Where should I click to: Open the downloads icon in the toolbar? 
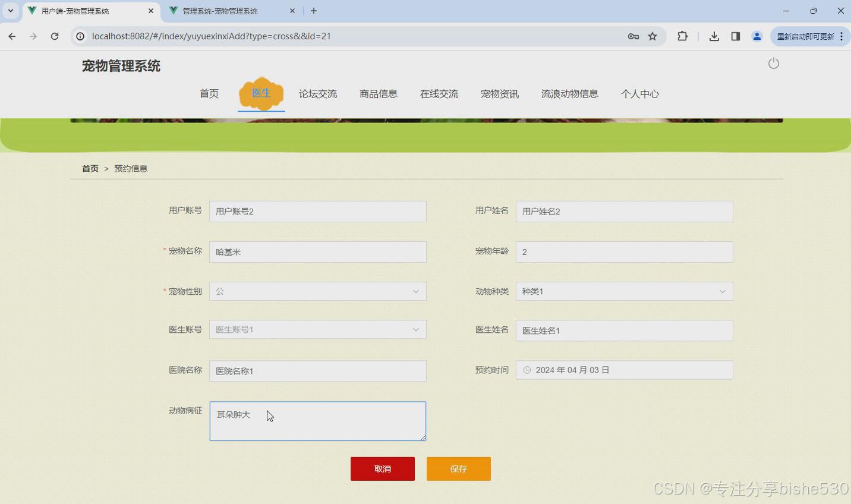(714, 36)
